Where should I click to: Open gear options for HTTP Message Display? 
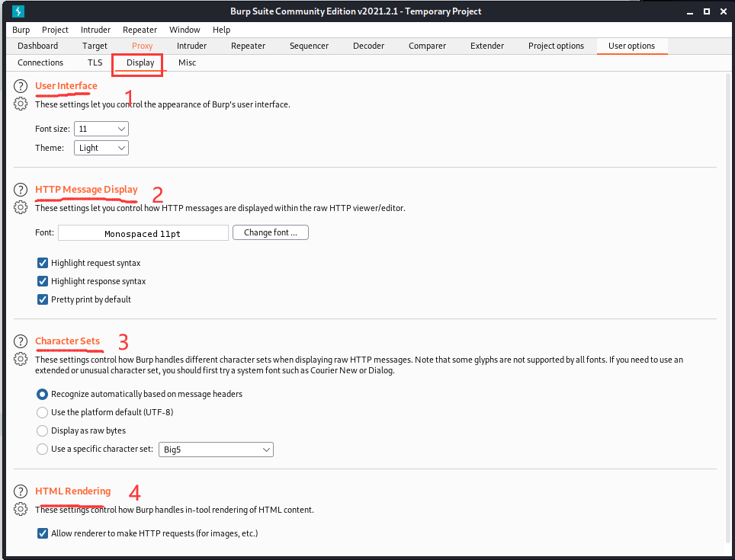pyautogui.click(x=20, y=207)
